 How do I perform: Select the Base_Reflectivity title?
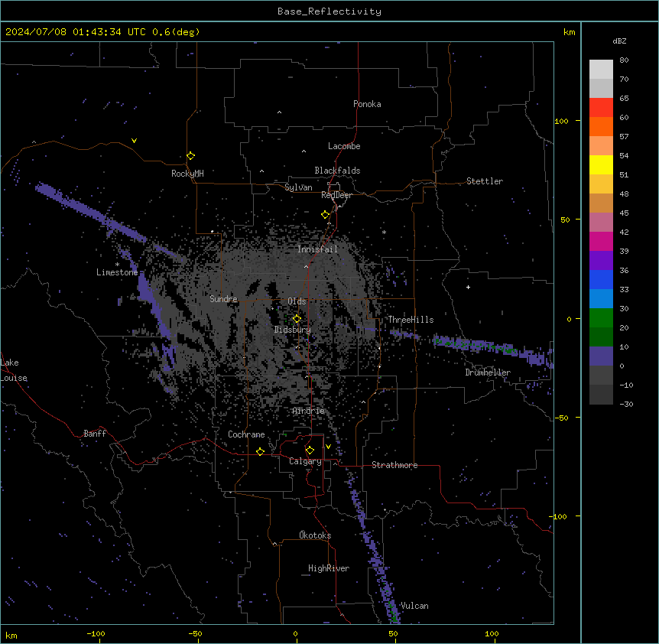click(x=329, y=11)
